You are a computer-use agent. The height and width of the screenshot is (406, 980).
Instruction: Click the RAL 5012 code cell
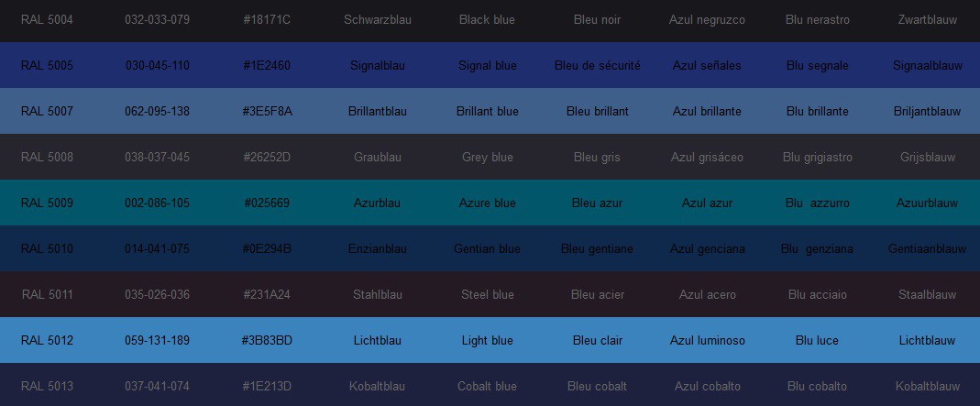click(47, 341)
